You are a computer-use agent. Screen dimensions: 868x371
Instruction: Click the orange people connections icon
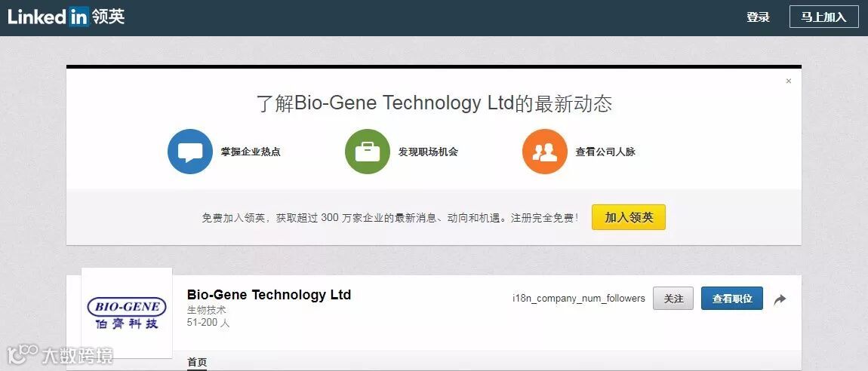545,152
